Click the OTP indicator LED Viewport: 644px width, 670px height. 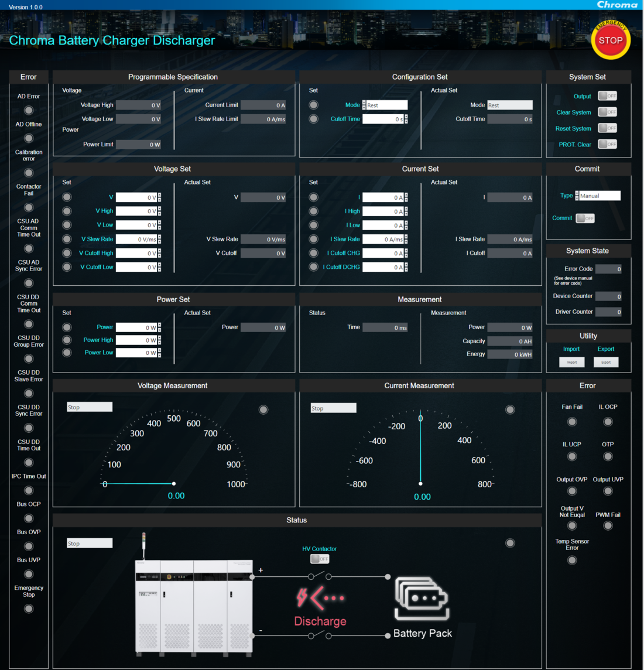(x=608, y=456)
